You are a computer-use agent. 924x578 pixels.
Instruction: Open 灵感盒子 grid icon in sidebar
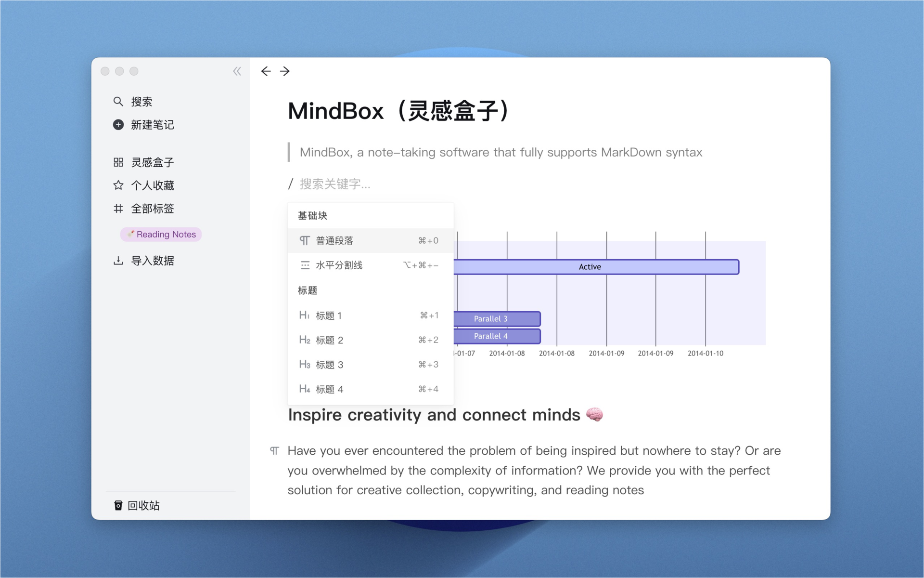point(118,162)
